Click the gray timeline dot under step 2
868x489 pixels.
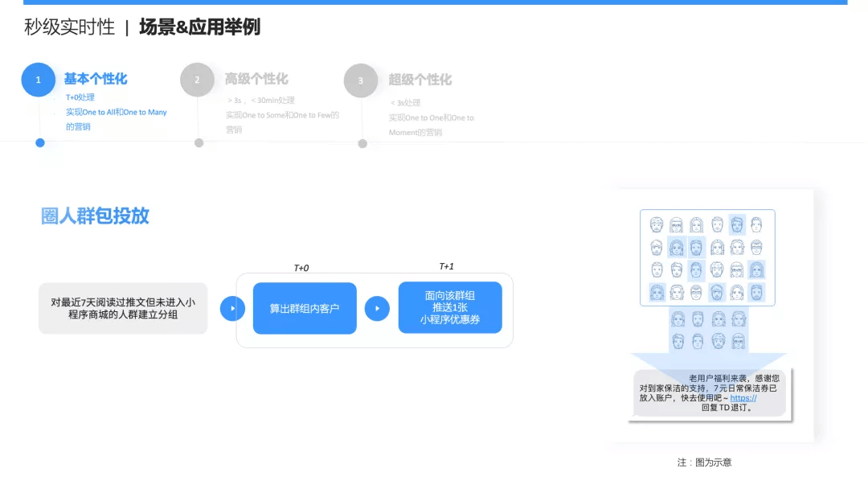[199, 143]
